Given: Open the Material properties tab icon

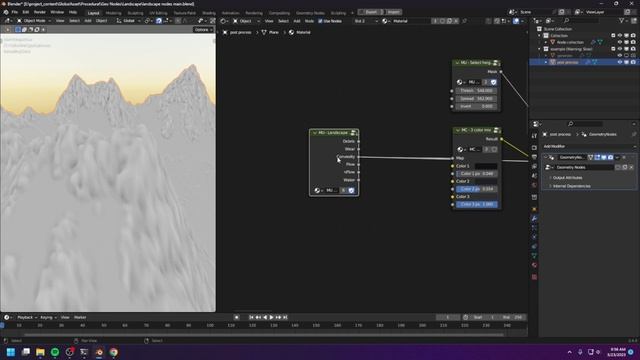Looking at the screenshot, I should click(x=534, y=265).
